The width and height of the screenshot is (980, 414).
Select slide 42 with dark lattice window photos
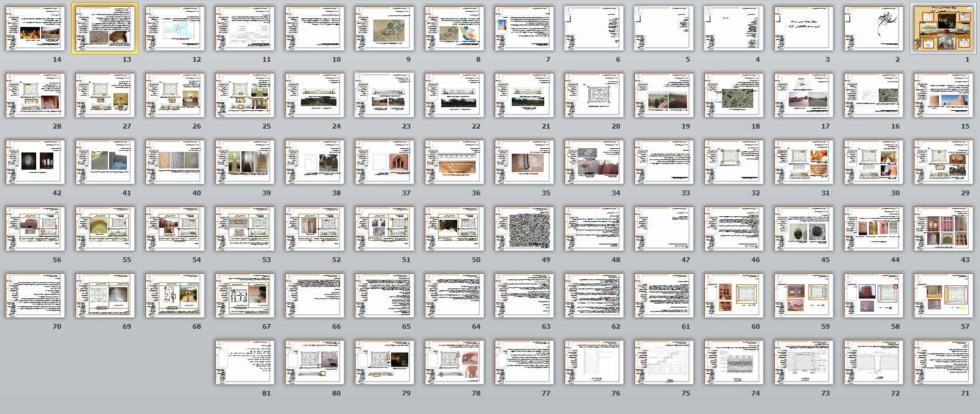point(35,162)
